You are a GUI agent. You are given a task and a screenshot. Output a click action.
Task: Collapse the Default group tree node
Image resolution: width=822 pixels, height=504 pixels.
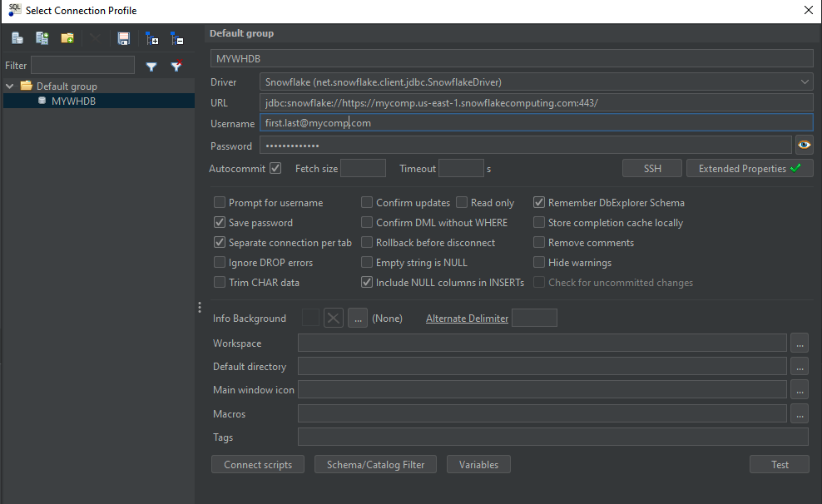8,86
